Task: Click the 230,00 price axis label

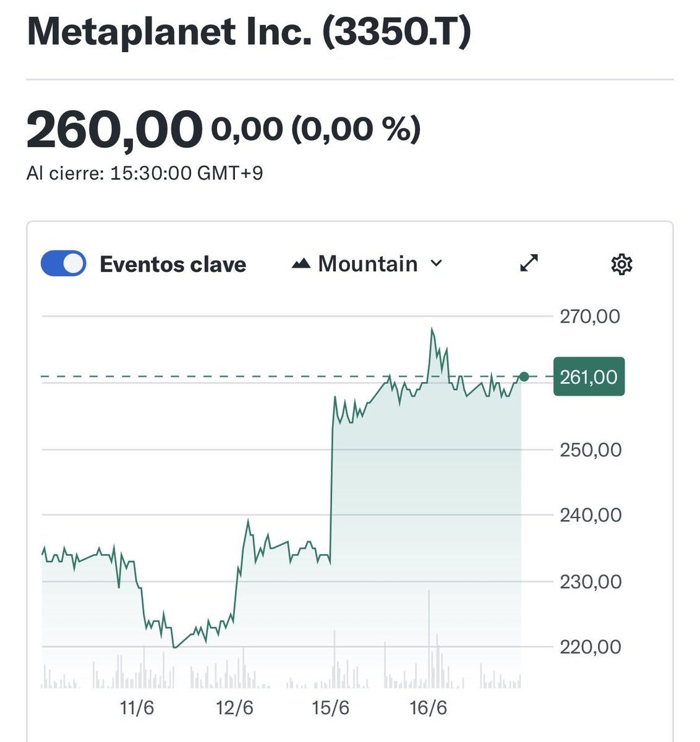Action: [591, 581]
